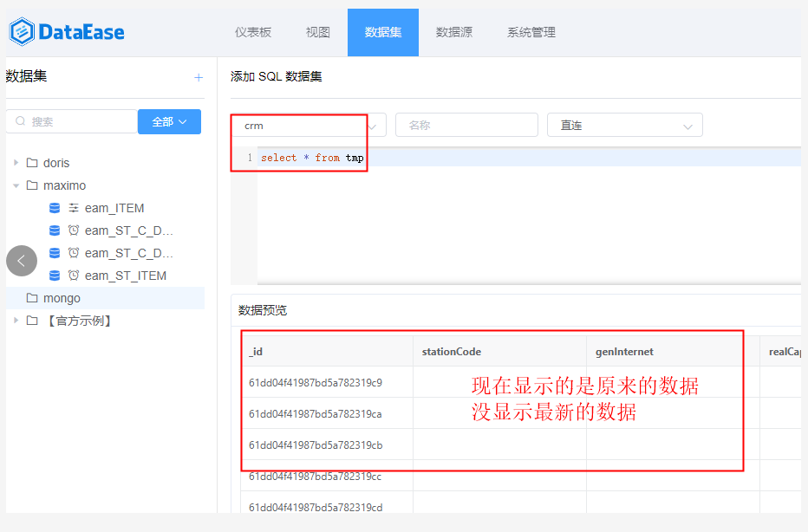This screenshot has height=532, width=808.
Task: Open the 仪表板 tab
Action: [253, 32]
